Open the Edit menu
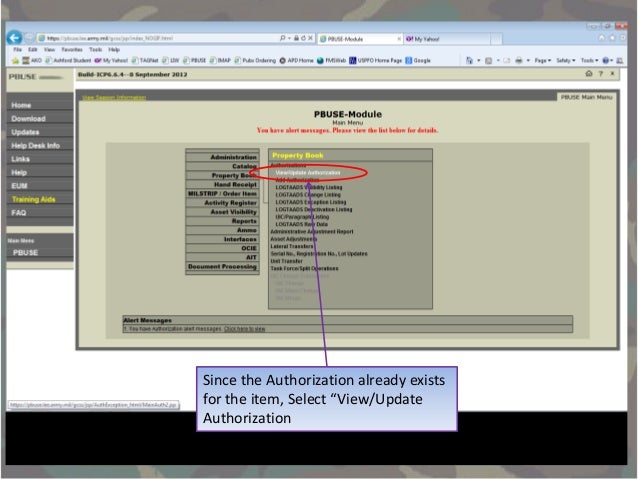This screenshot has width=638, height=479. [x=33, y=50]
